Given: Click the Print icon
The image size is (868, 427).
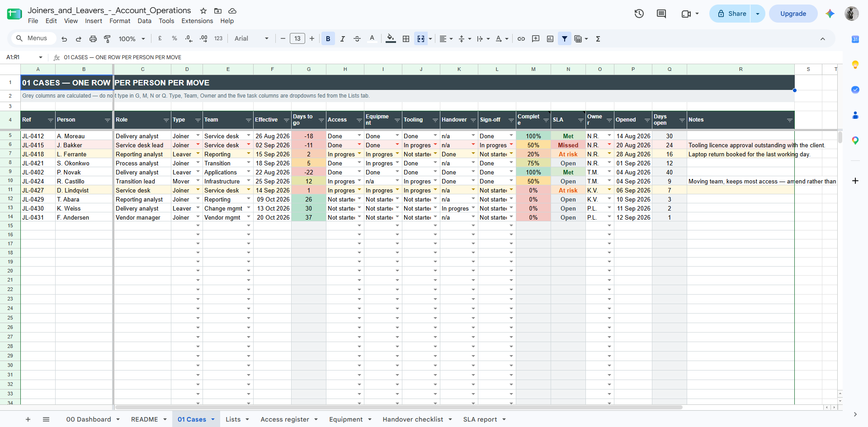Looking at the screenshot, I should click(93, 39).
